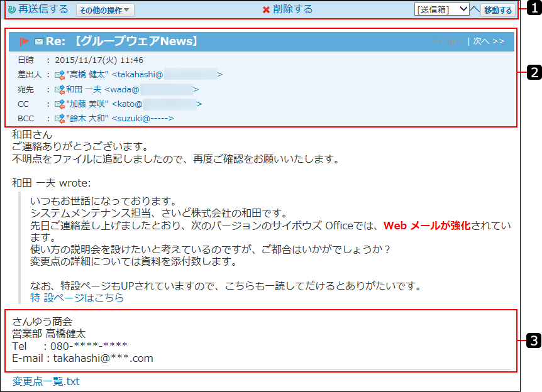Go to the next mail via 次へ >>
The width and height of the screenshot is (542, 392).
click(x=489, y=41)
